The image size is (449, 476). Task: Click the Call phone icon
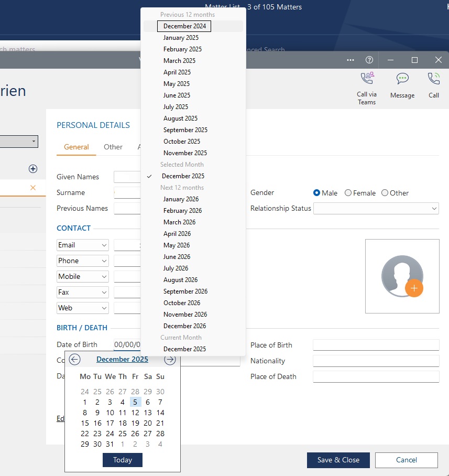click(x=433, y=79)
